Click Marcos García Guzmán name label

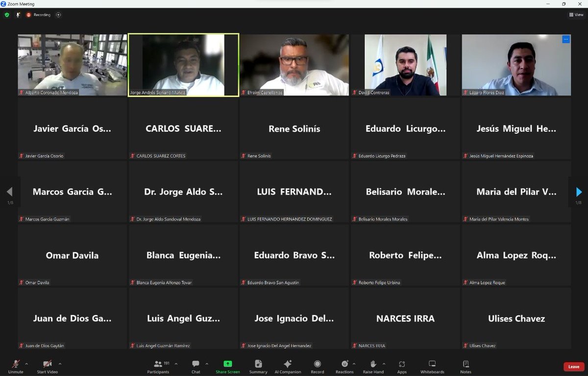point(47,219)
